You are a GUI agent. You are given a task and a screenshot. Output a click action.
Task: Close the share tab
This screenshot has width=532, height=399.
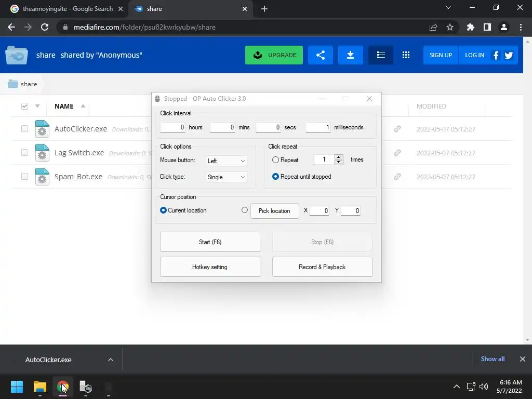[x=245, y=9]
